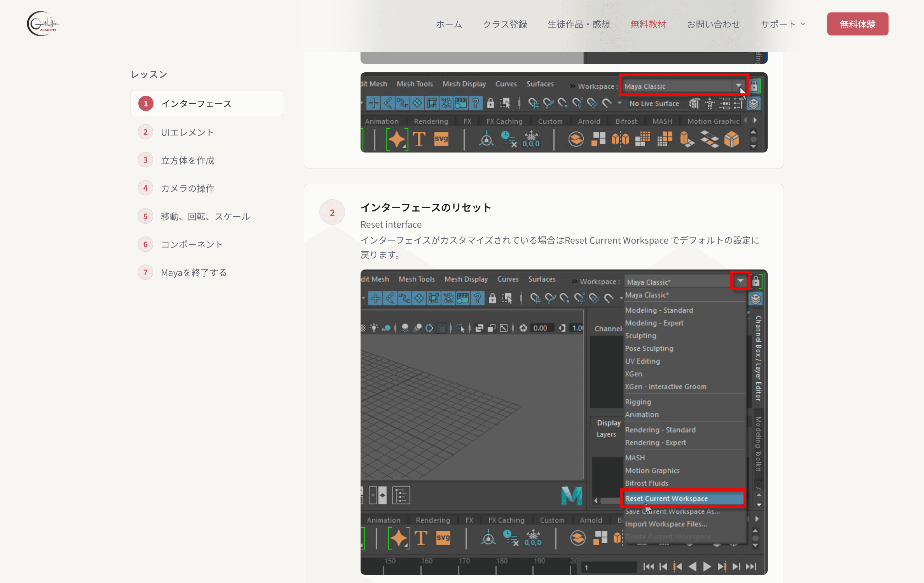Switch to the Rendering shelf tab
924x583 pixels.
(x=431, y=121)
